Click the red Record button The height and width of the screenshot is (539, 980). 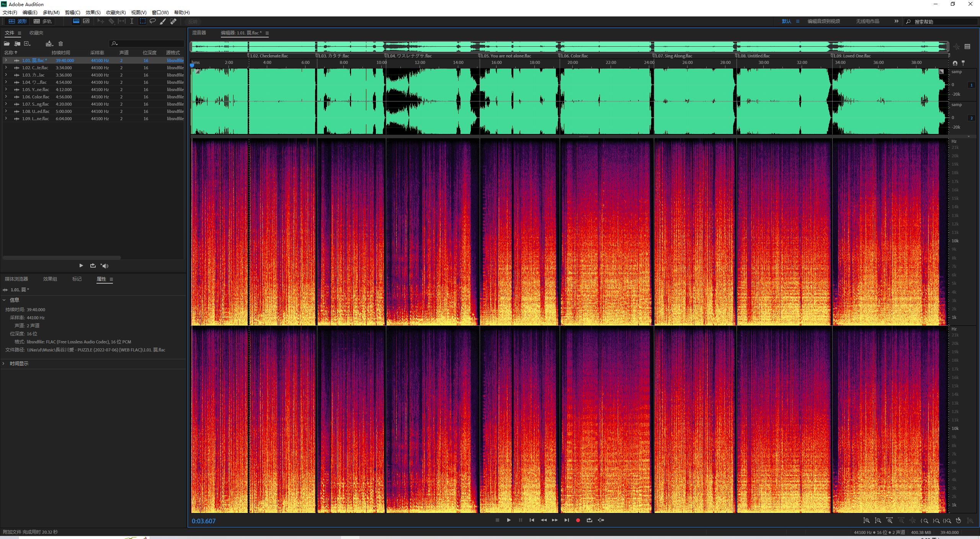coord(578,520)
